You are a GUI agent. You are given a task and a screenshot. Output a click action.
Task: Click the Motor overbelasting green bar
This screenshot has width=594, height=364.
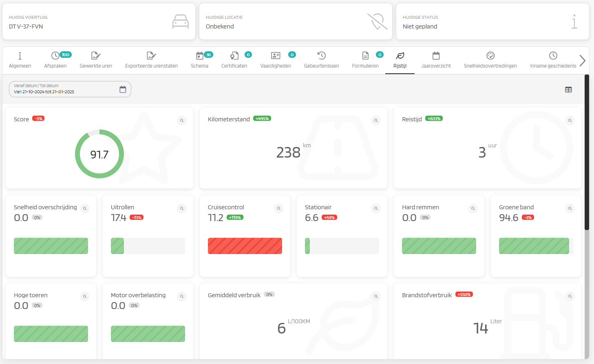pos(148,334)
